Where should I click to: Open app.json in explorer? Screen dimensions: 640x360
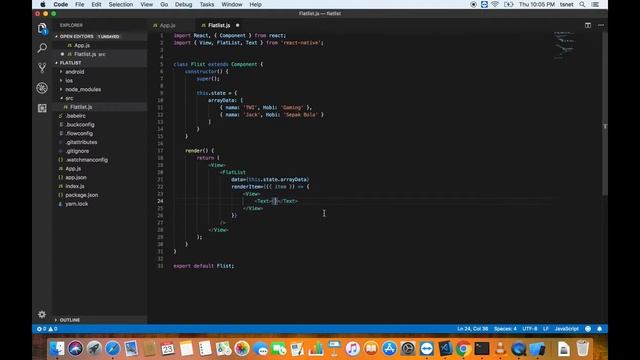(76, 178)
